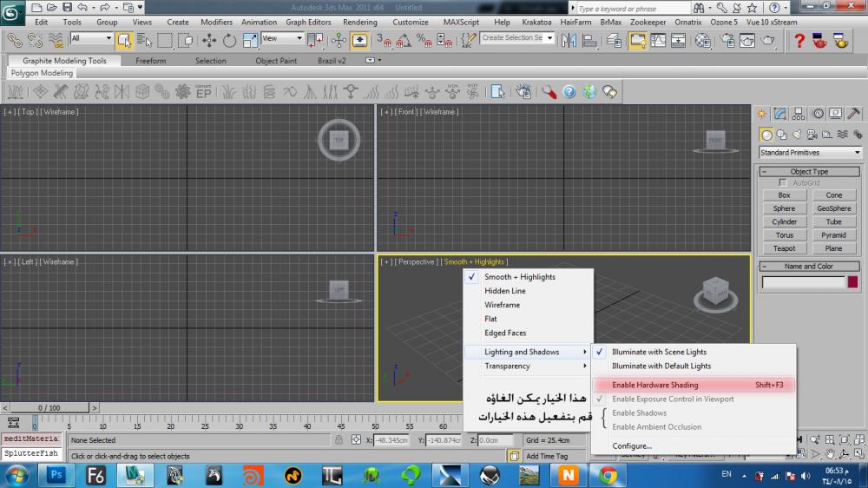868x488 pixels.
Task: Toggle the 3D Snaps icon
Action: pos(383,41)
